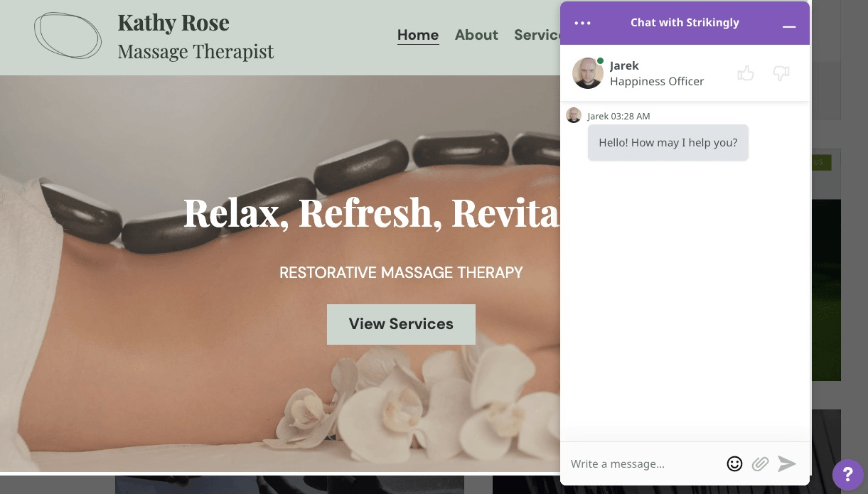Rate Jarek with the thumbs down icon
The height and width of the screenshot is (494, 868).
coord(781,73)
